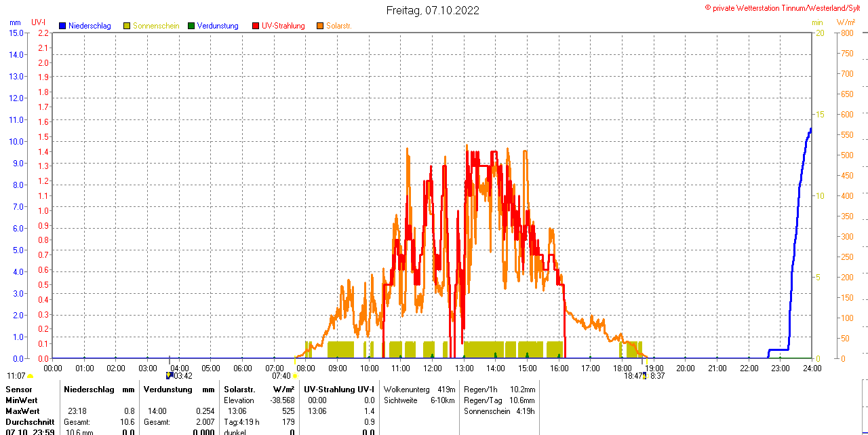Click the sunset icon beside 18:47

tap(644, 375)
